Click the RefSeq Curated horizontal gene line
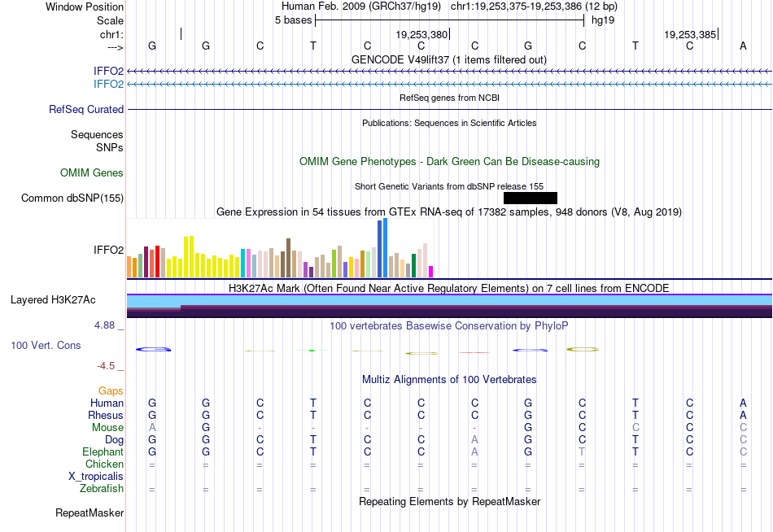The image size is (773, 532). point(449,110)
